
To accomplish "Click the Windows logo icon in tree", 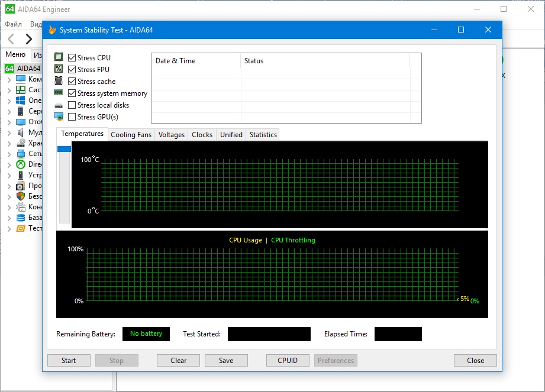I will (x=21, y=101).
